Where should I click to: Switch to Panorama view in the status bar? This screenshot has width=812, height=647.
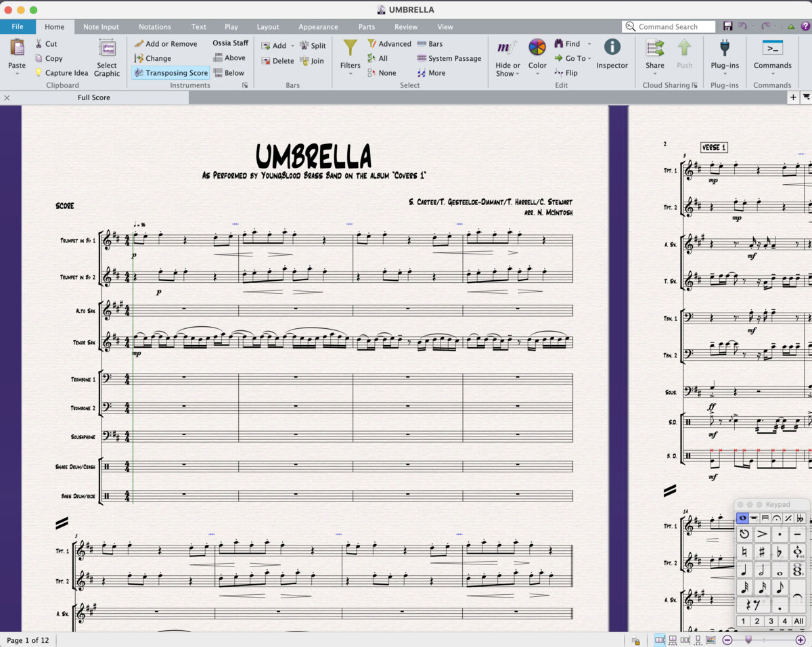pos(710,640)
